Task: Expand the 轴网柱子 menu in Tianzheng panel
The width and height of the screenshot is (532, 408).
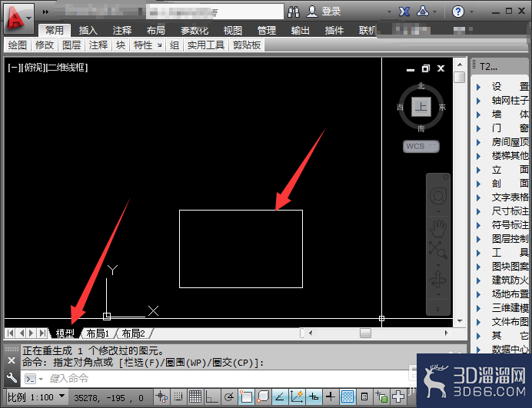Action: click(503, 101)
